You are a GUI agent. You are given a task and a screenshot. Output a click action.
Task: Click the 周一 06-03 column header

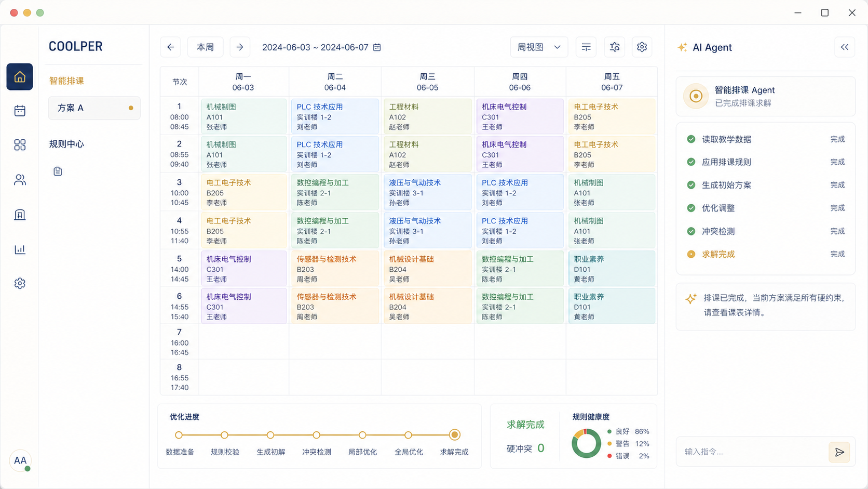click(243, 82)
